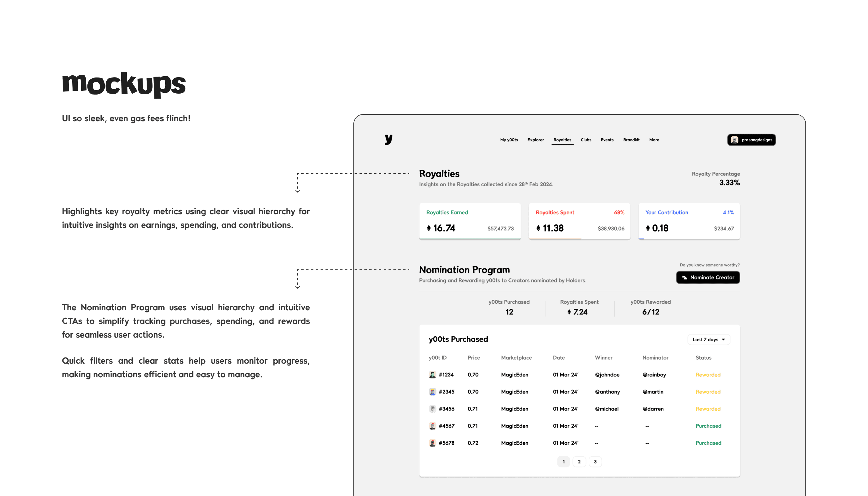
Task: Go to the Clubs tab
Action: pyautogui.click(x=586, y=140)
